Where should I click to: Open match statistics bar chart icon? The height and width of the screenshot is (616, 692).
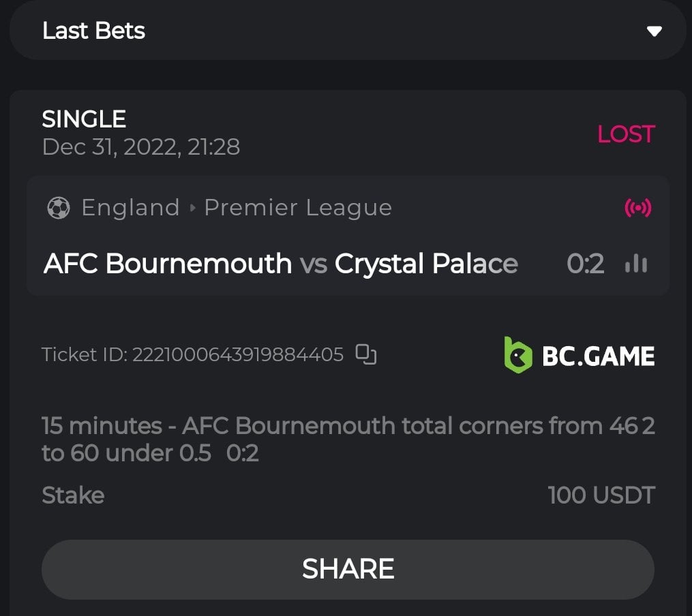(x=635, y=264)
